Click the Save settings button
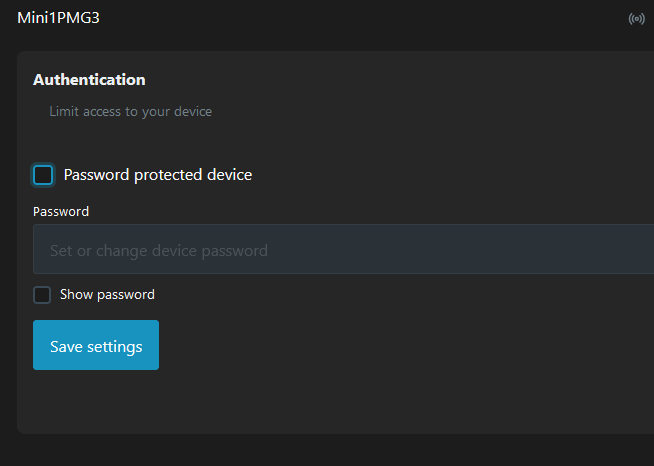The image size is (654, 466). tap(96, 345)
